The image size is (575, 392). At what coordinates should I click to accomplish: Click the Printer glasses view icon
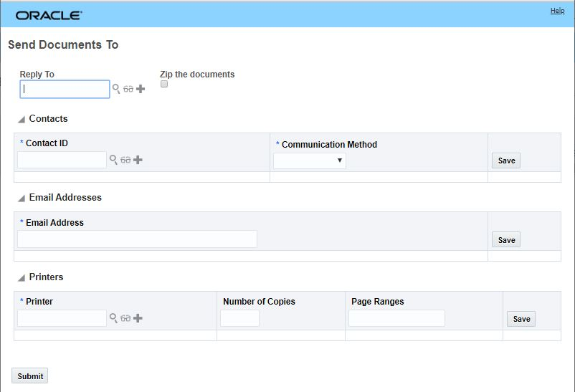(x=125, y=318)
